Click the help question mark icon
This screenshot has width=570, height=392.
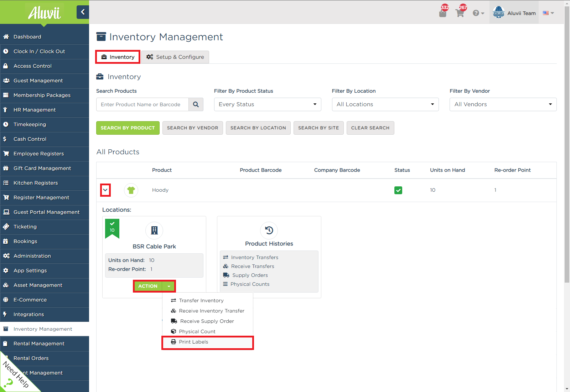coord(476,13)
